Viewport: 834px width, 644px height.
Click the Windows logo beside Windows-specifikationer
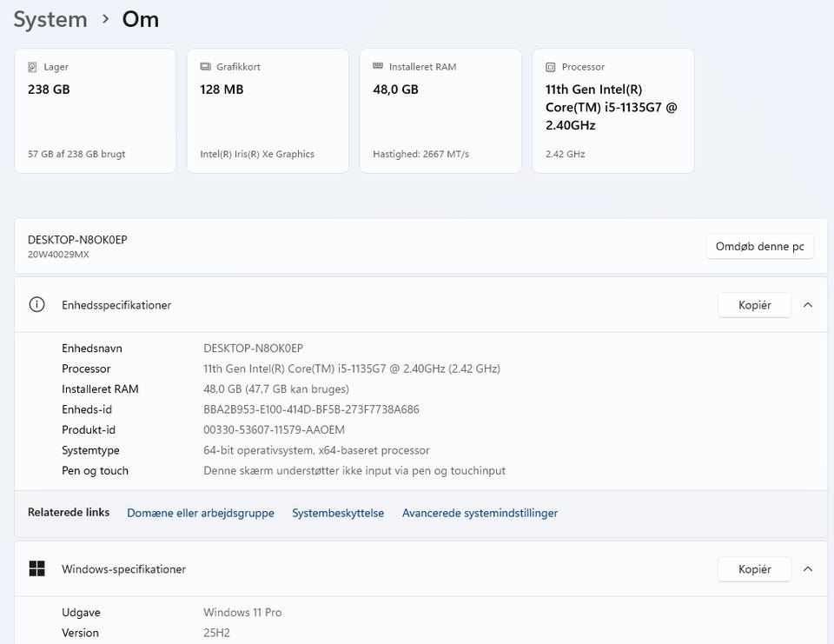(x=36, y=568)
